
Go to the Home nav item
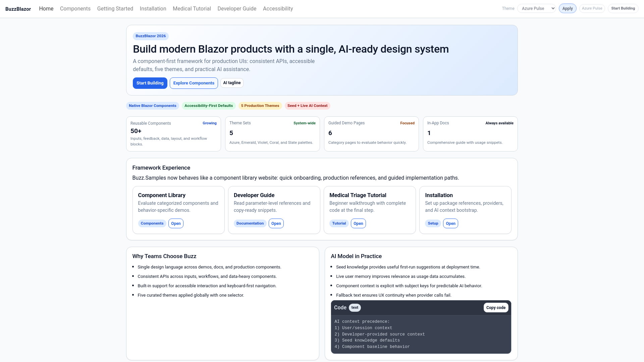[46, 9]
